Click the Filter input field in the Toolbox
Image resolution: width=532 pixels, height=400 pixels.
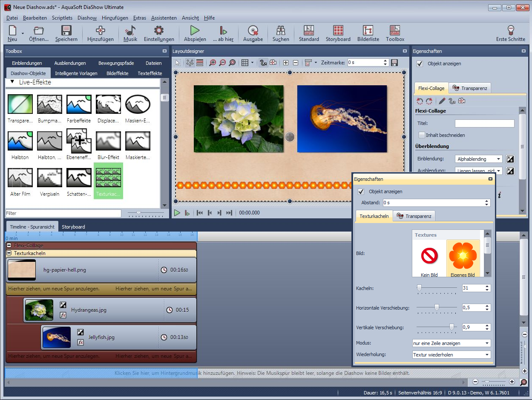(x=63, y=213)
